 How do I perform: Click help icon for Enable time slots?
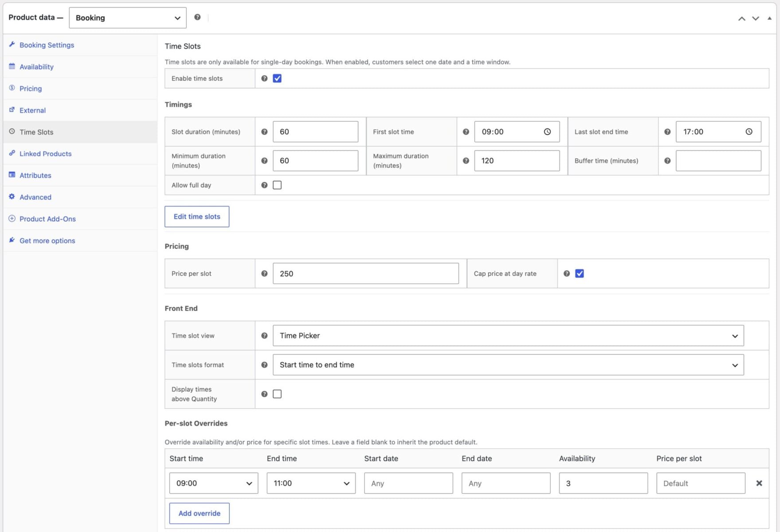tap(264, 78)
